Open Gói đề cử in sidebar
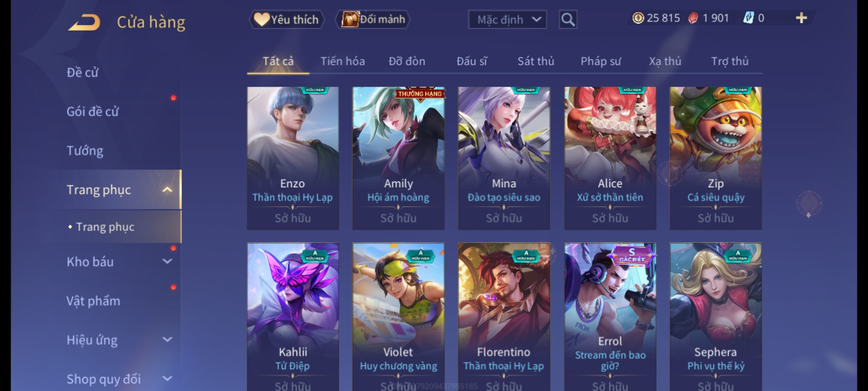This screenshot has height=391, width=868. [x=93, y=112]
